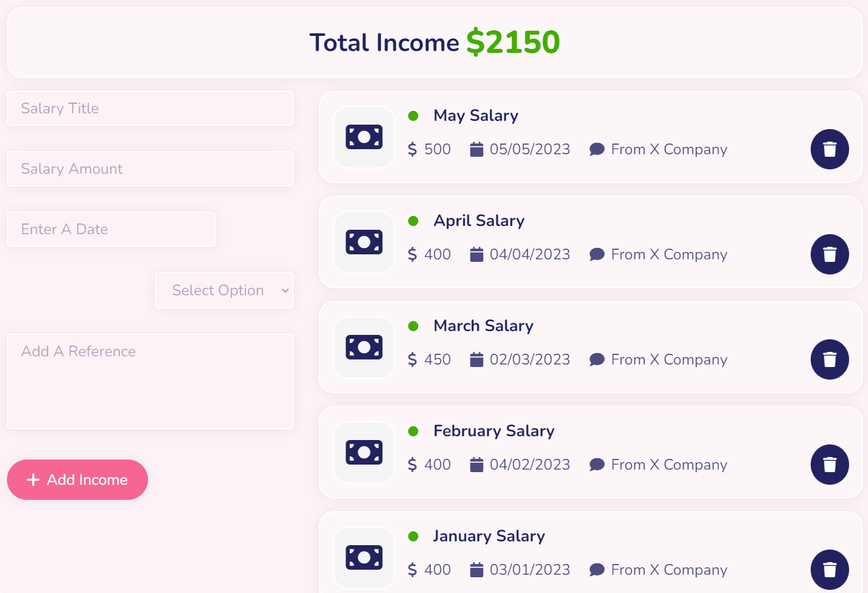The width and height of the screenshot is (868, 593).
Task: Open date picker from Enter A Date field
Action: (x=111, y=229)
